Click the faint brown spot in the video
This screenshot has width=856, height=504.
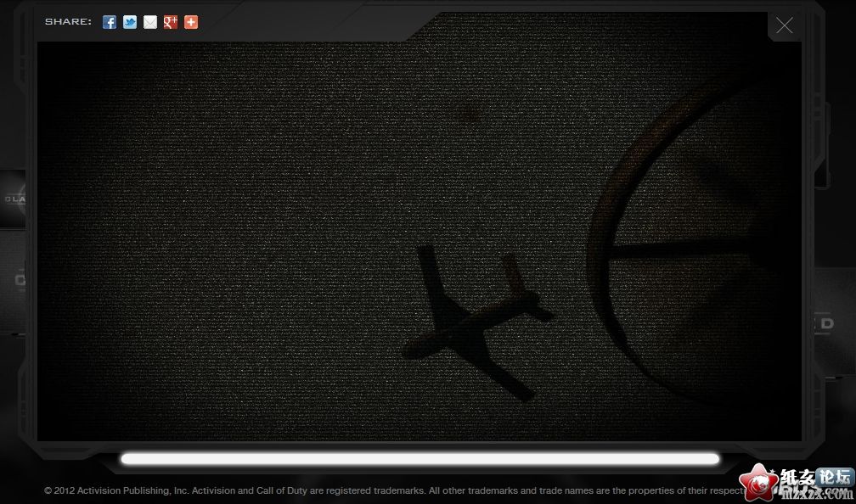pyautogui.click(x=465, y=111)
